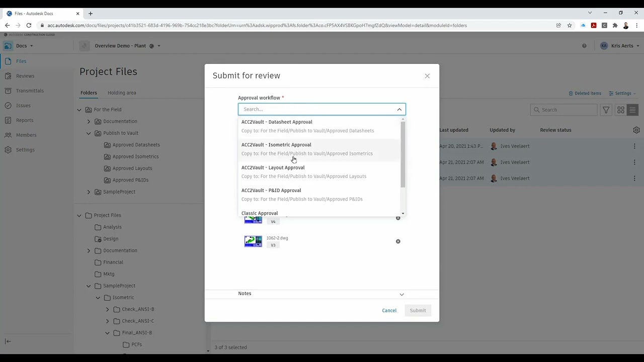Open more options for second file row
Viewport: 644px width, 362px height.
(634, 162)
